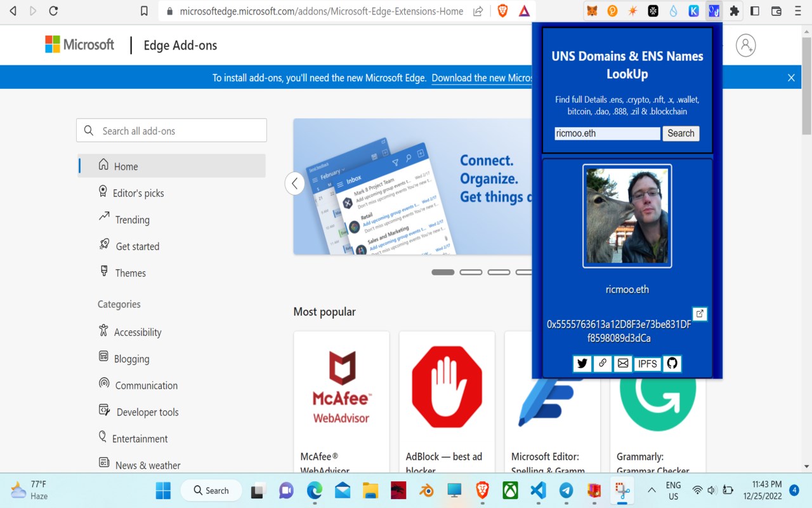812x508 pixels.
Task: Open the IPFS link button
Action: click(x=648, y=364)
